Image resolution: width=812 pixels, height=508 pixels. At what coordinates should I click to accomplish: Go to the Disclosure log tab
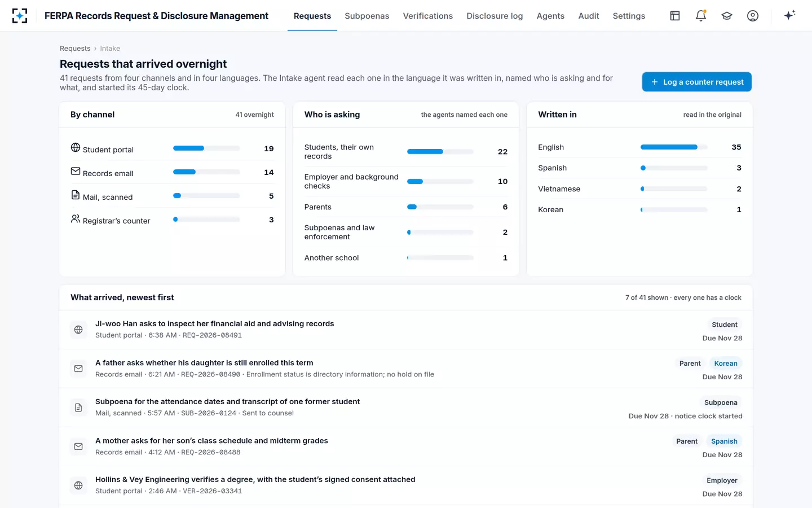(495, 16)
